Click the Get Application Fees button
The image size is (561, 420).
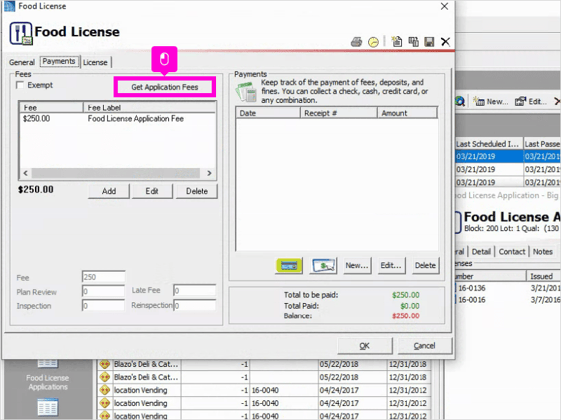(165, 87)
